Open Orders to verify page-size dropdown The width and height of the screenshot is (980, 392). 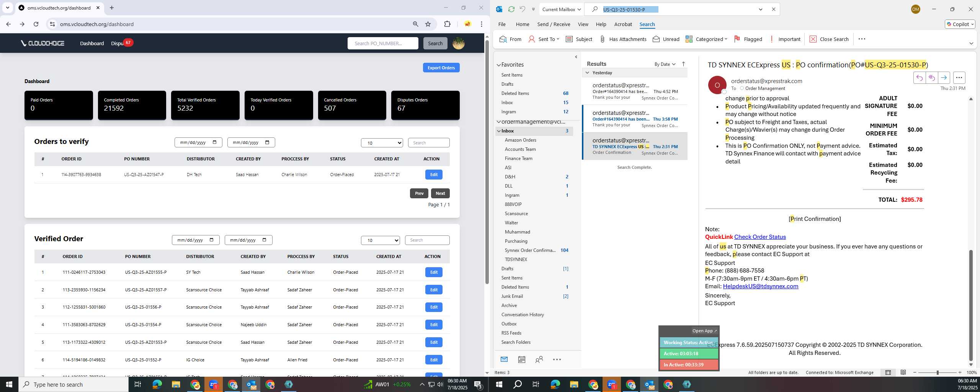click(382, 143)
